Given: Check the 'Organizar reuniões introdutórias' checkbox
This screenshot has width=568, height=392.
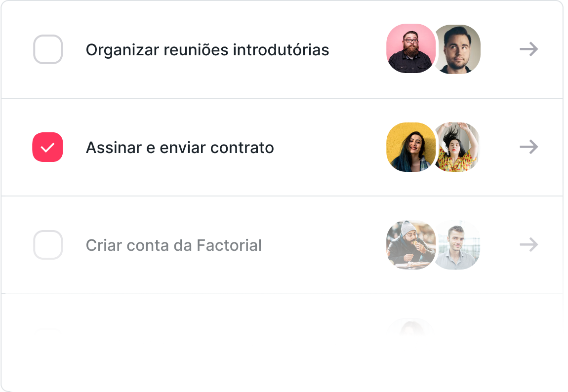Looking at the screenshot, I should coord(48,49).
